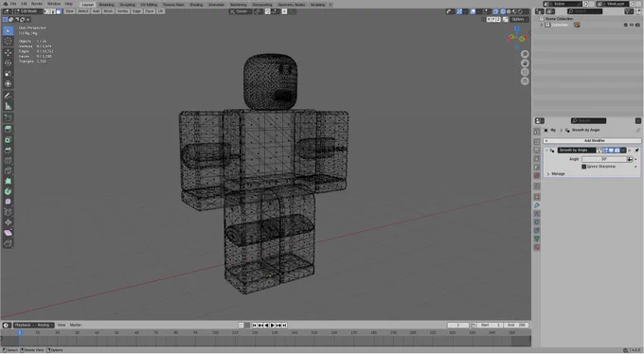Screen dimensions: 644x354
Task: Select the Move tool in left toolbar
Action: point(8,53)
